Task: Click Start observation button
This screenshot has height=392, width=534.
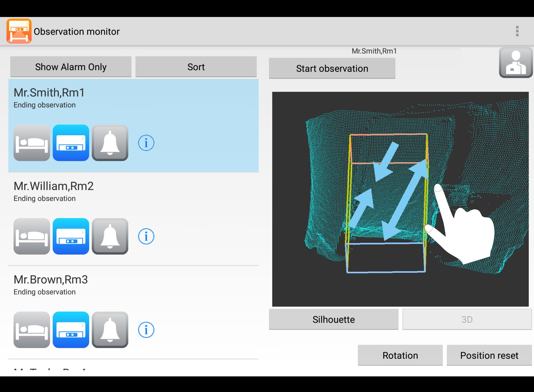Action: [332, 68]
